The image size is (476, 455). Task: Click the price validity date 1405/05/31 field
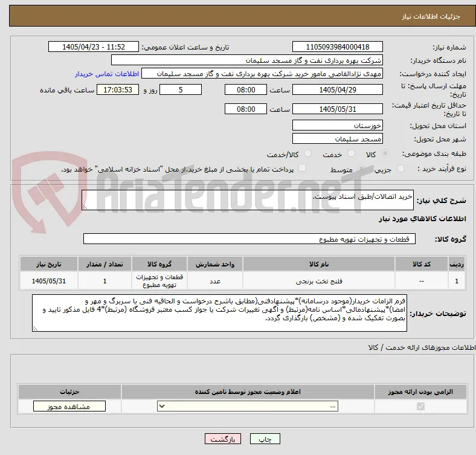(337, 109)
